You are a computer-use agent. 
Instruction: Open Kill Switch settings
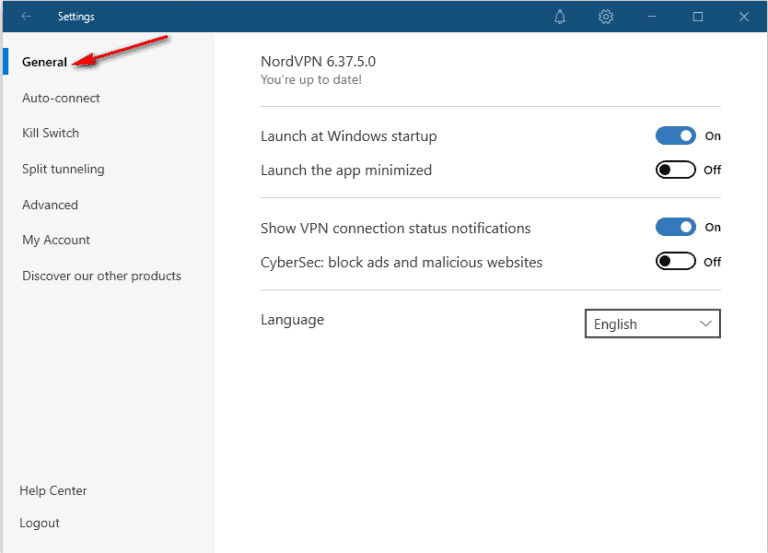click(50, 133)
